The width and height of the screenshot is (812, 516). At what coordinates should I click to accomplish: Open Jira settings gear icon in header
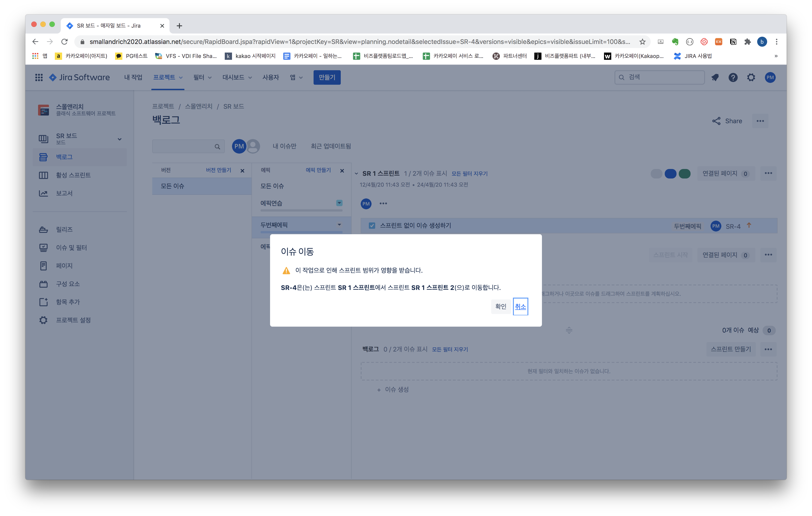coord(751,77)
